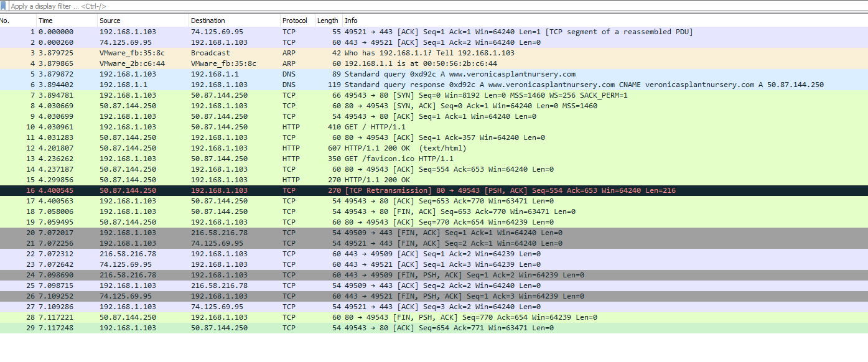The height and width of the screenshot is (362, 868).
Task: Select packet 2 from 74.125.69.95 at 0.000260
Action: point(434,42)
